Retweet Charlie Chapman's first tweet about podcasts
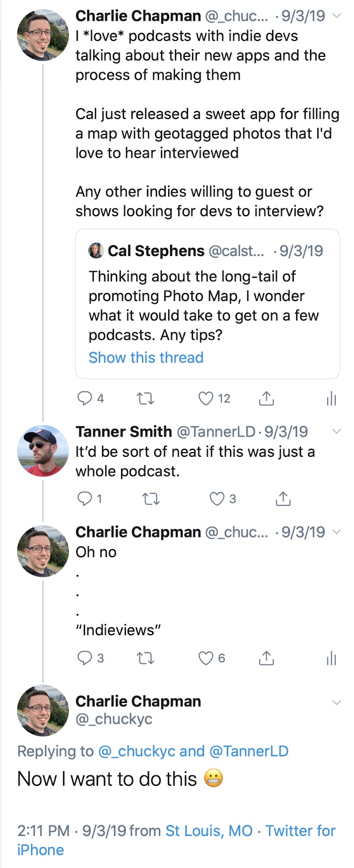Screen dimensions: 354x868 click(145, 399)
